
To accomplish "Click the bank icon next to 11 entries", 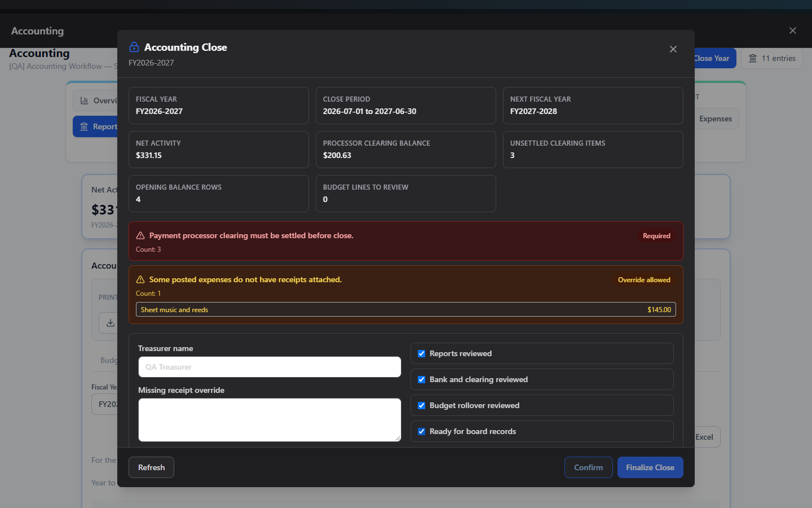I will (753, 58).
